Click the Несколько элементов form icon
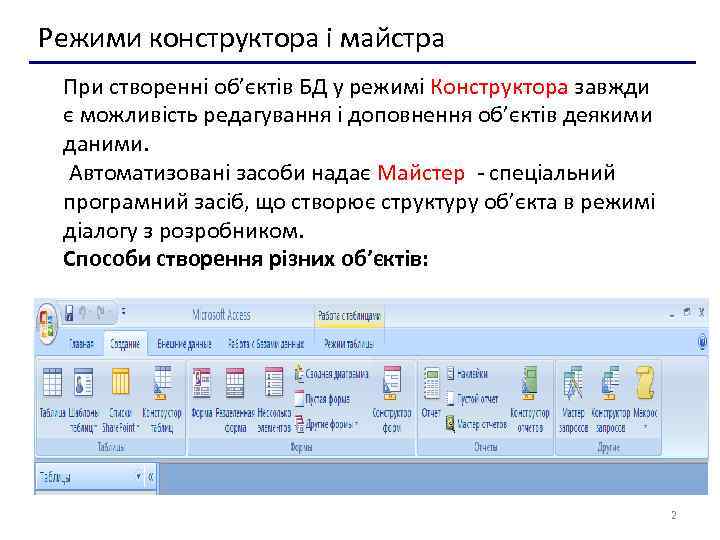Viewport: 720px width, 540px height. [274, 399]
